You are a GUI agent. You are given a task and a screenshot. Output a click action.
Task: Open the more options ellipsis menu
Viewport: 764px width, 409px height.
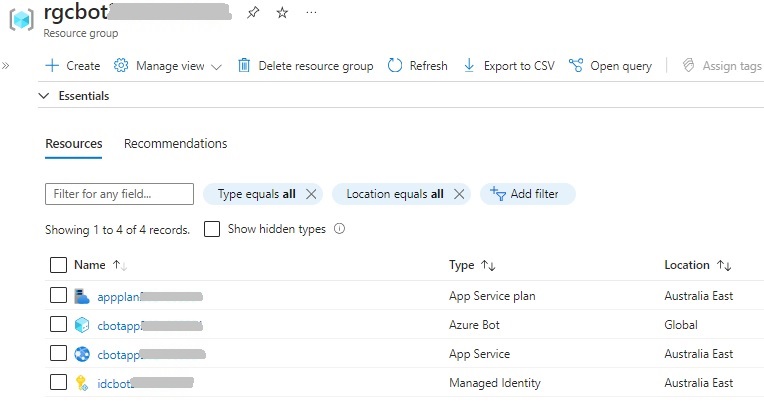312,13
